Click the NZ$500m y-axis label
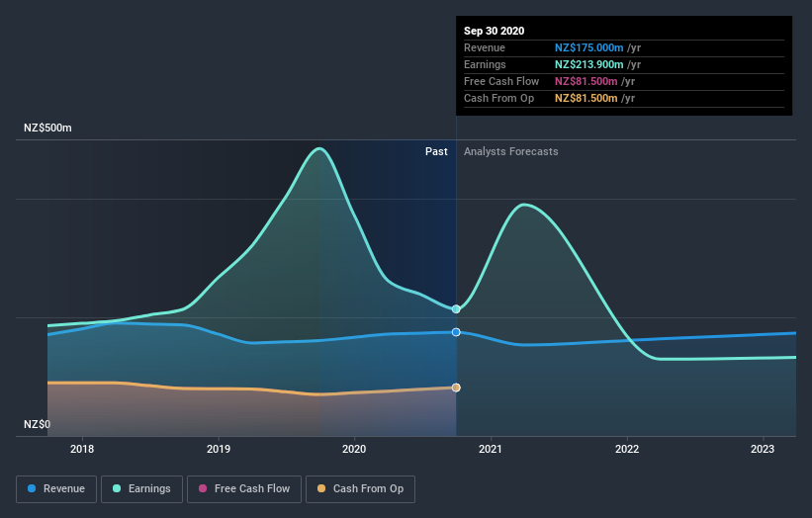The width and height of the screenshot is (812, 518). coord(47,128)
